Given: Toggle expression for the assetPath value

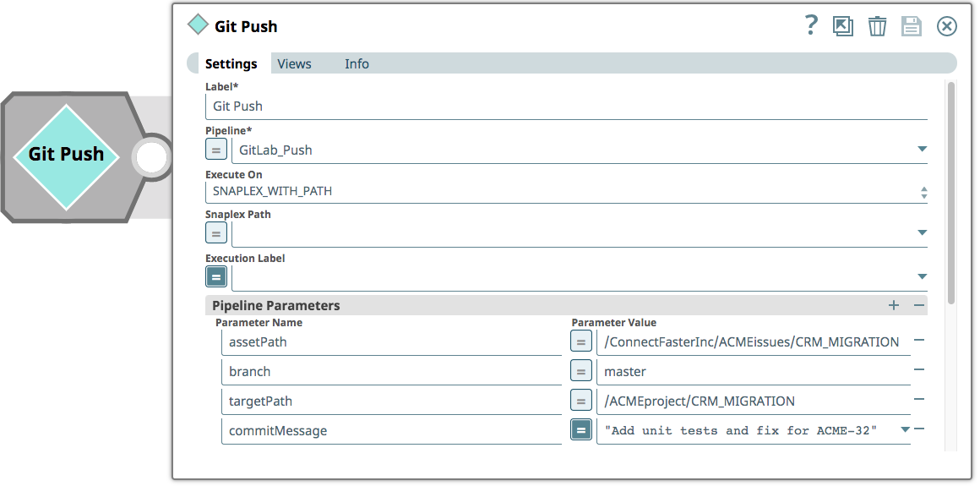Looking at the screenshot, I should click(581, 341).
